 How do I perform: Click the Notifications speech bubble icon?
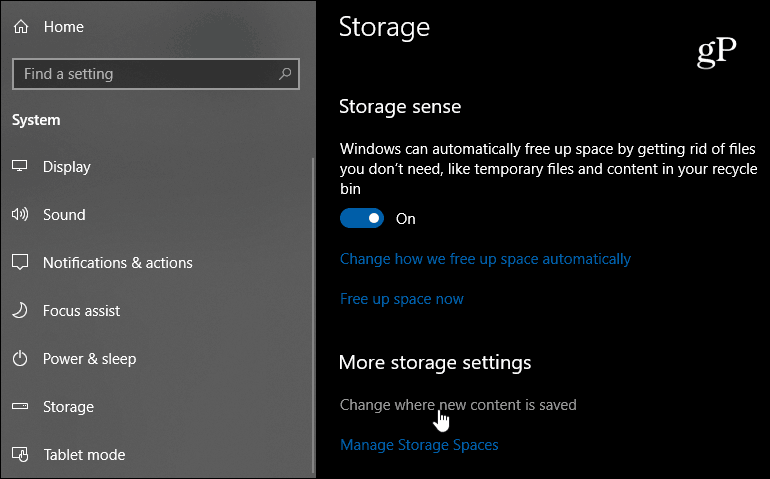[20, 262]
